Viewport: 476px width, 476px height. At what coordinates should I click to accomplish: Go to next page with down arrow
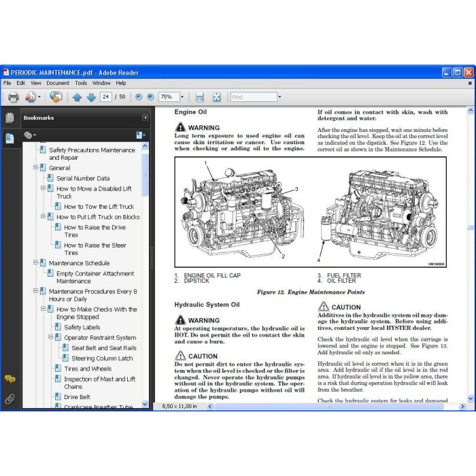[x=91, y=97]
